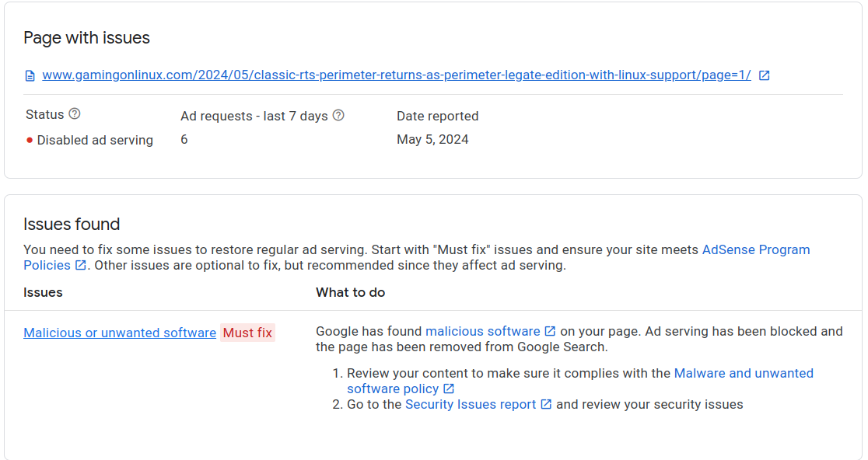This screenshot has width=868, height=460.
Task: Click the 'Issues' column header
Action: (x=43, y=292)
